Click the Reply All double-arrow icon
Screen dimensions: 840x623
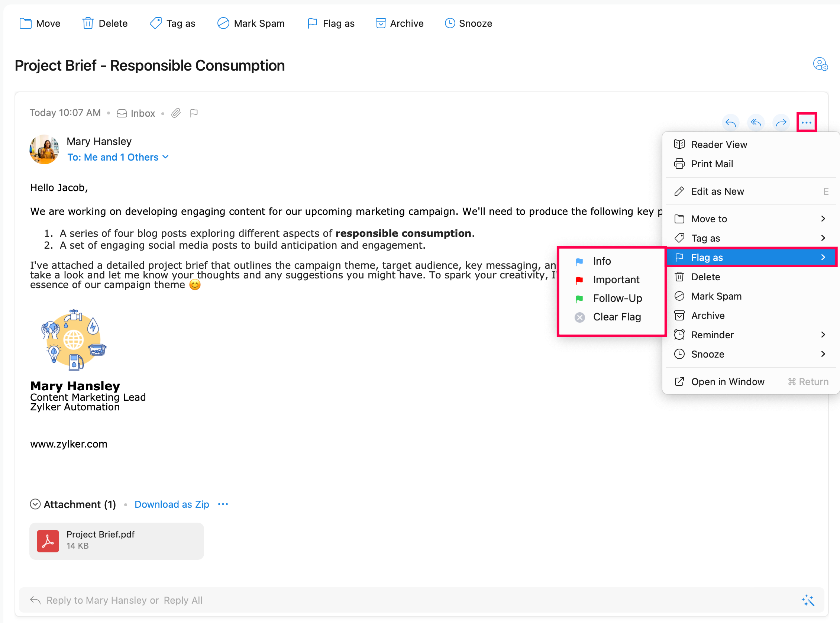click(x=756, y=123)
